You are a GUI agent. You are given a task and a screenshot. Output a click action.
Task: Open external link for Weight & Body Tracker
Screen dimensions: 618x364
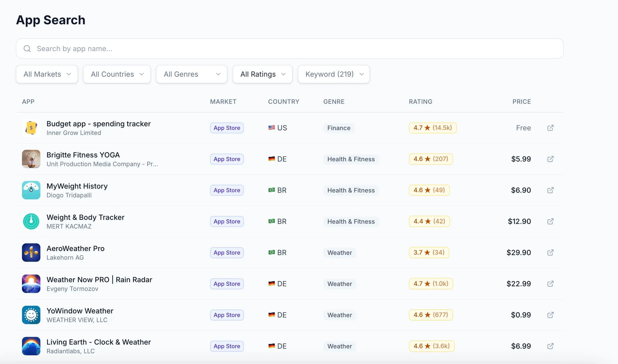[550, 221]
